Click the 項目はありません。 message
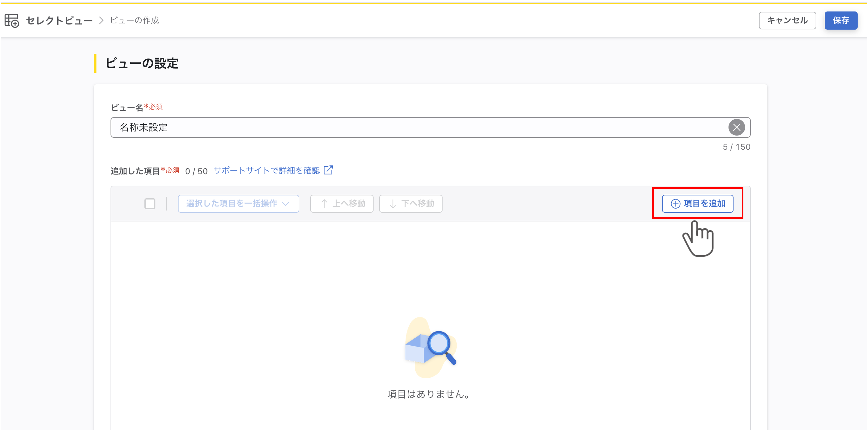This screenshot has height=431, width=868. [x=429, y=394]
